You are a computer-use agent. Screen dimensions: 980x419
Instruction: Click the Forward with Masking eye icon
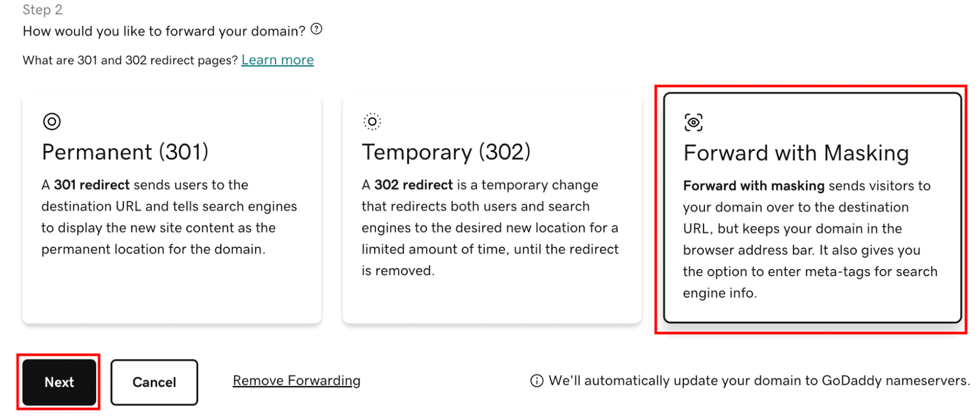693,122
